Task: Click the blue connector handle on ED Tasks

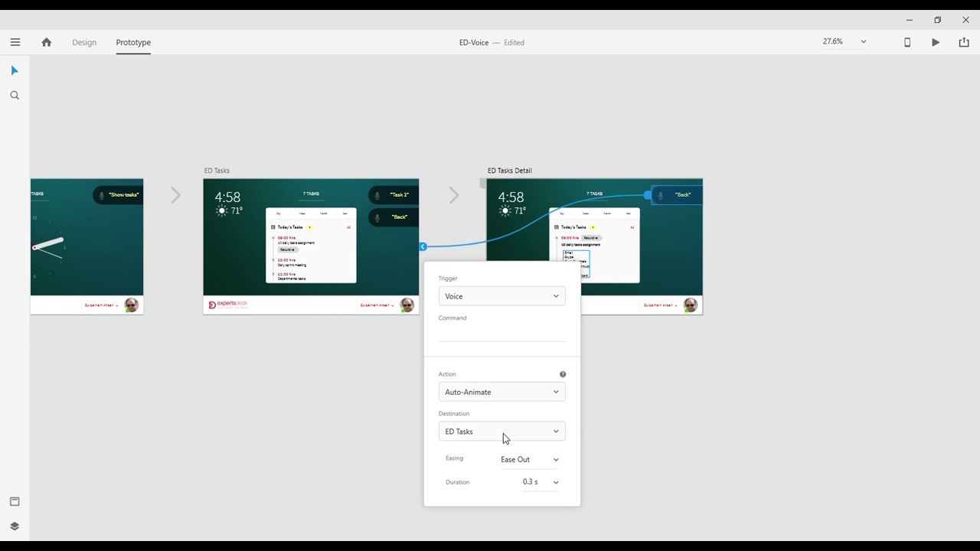Action: pos(423,246)
